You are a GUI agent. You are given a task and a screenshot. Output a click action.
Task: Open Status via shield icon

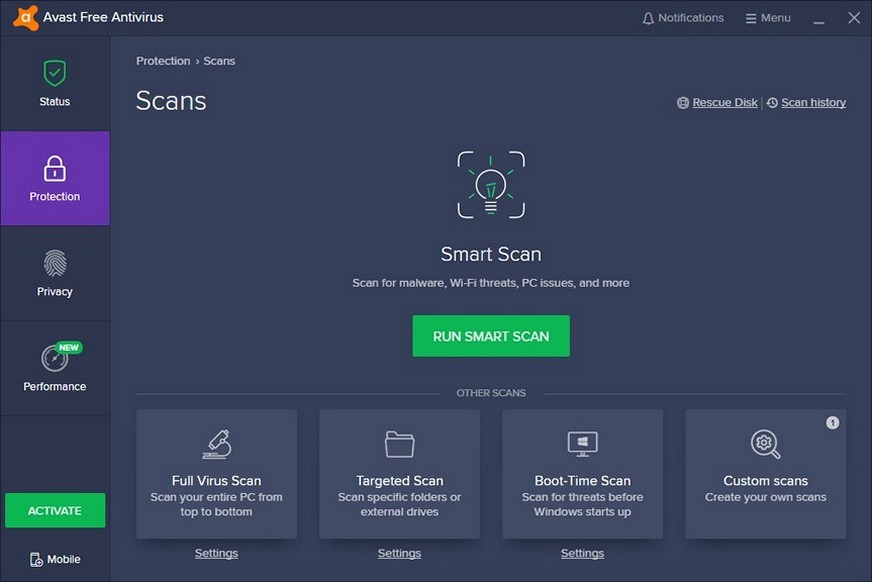pyautogui.click(x=54, y=73)
